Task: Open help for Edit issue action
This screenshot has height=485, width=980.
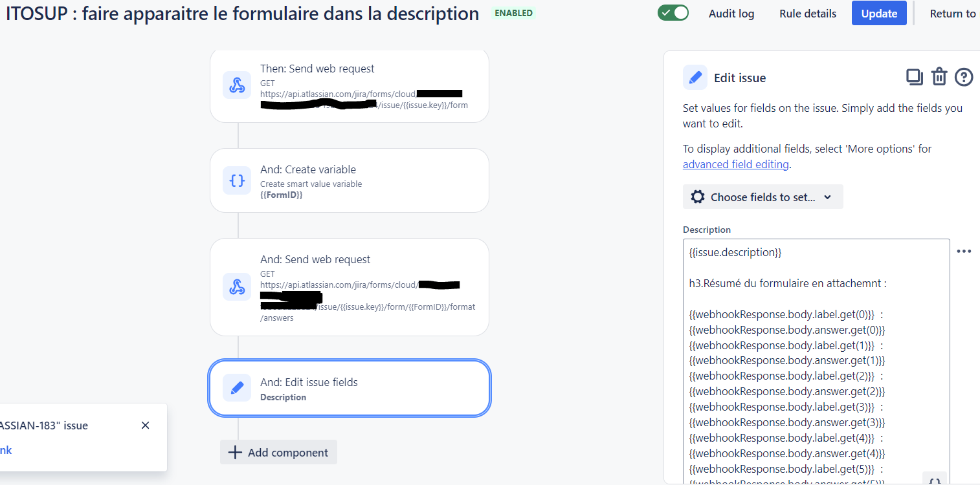Action: coord(964,77)
